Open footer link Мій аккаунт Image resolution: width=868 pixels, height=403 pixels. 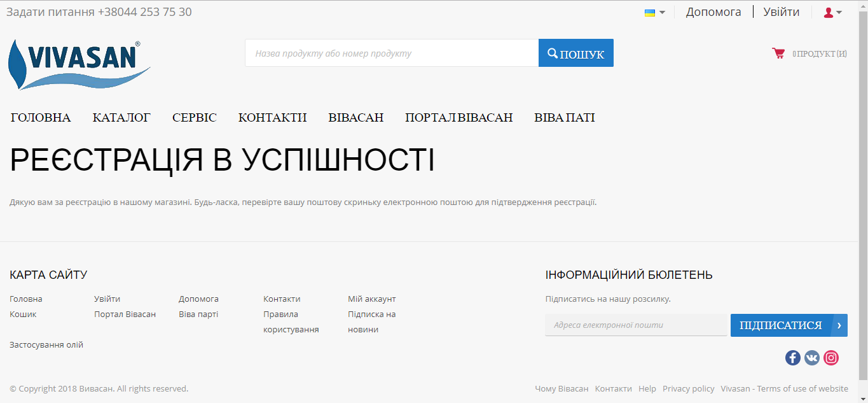click(372, 299)
